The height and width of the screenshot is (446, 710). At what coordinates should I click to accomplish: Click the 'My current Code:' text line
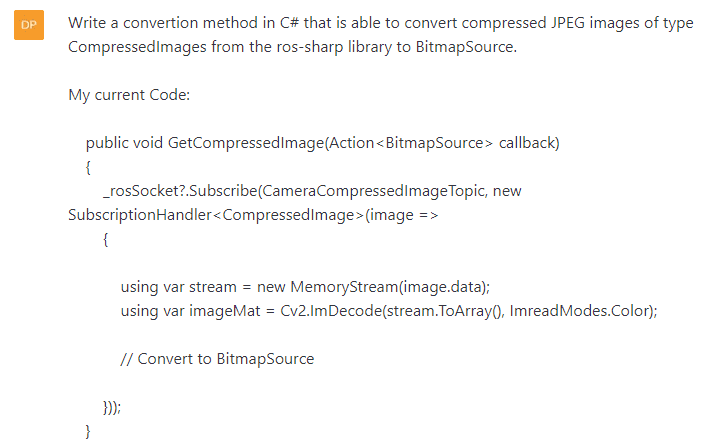(x=129, y=96)
